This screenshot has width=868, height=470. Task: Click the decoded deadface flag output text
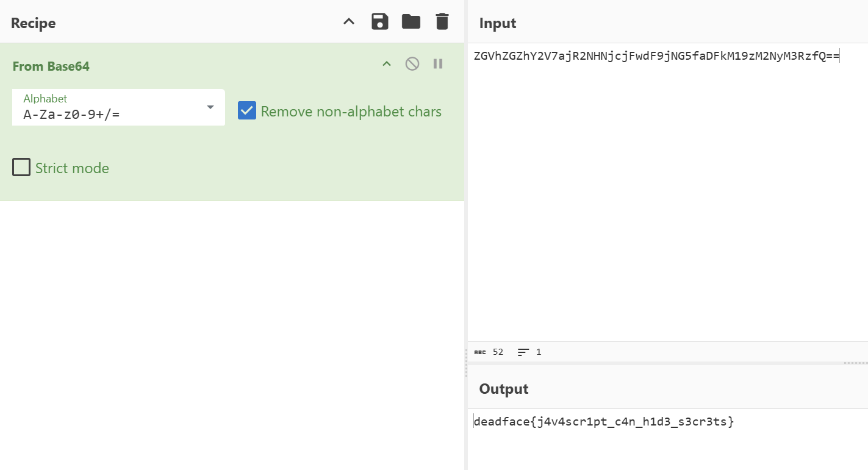click(x=603, y=421)
